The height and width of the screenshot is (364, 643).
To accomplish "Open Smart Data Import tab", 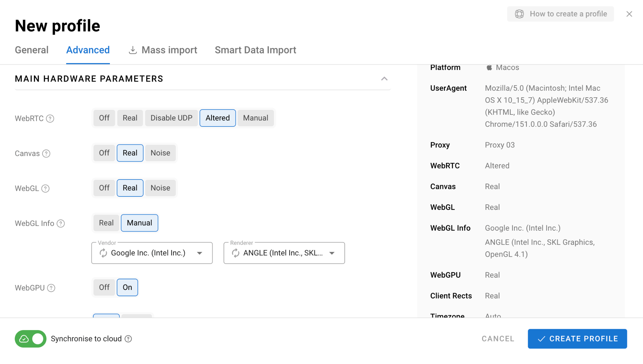I will point(256,50).
